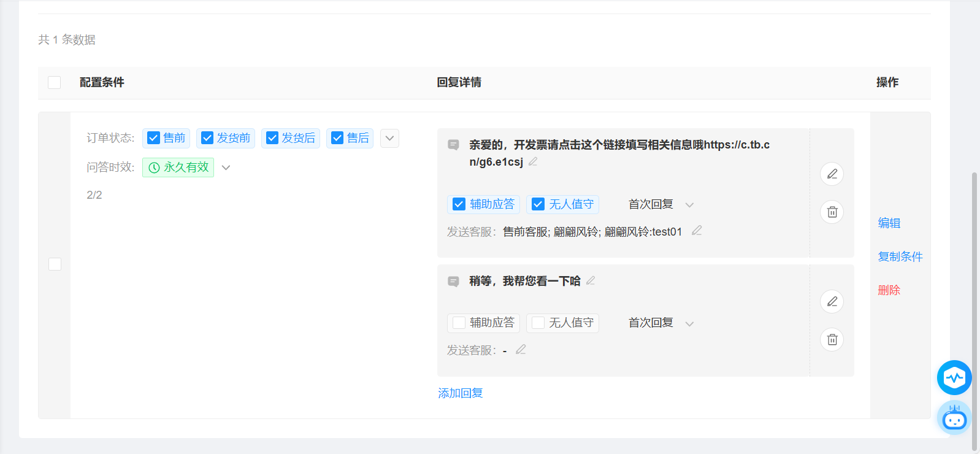The width and height of the screenshot is (980, 454).
Task: Click the round trash button for the 稍等 reply
Action: [x=832, y=340]
